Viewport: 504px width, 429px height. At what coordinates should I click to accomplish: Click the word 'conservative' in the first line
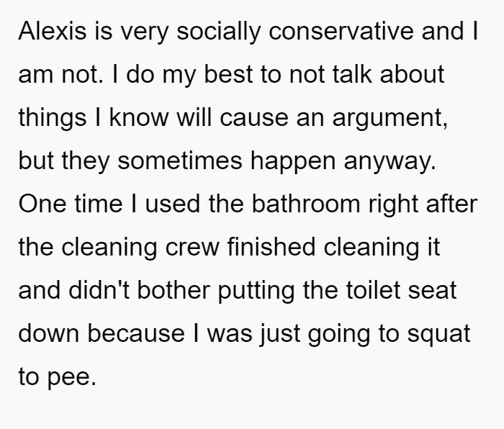point(341,31)
